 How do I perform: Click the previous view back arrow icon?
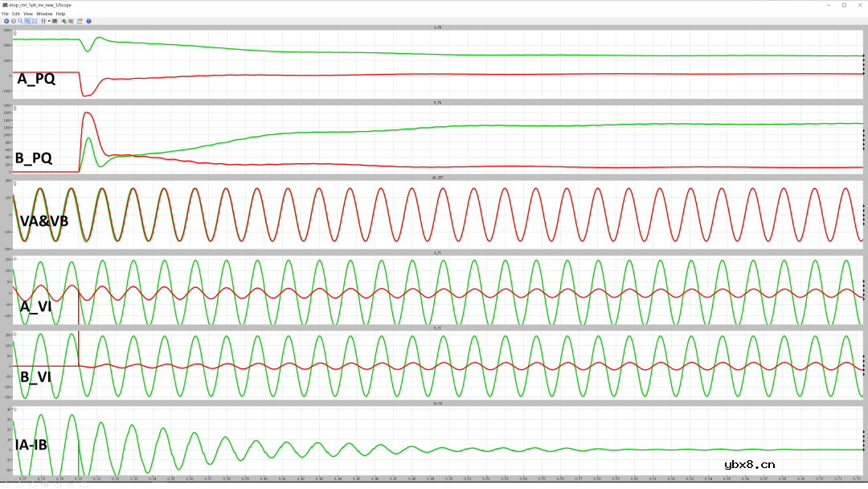[x=6, y=21]
